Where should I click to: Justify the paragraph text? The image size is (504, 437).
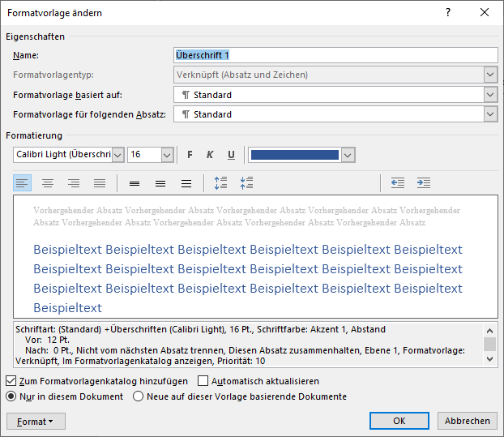pos(100,183)
